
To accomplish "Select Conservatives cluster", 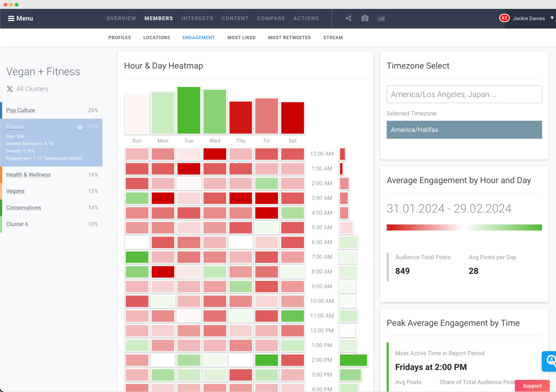I will coord(24,208).
